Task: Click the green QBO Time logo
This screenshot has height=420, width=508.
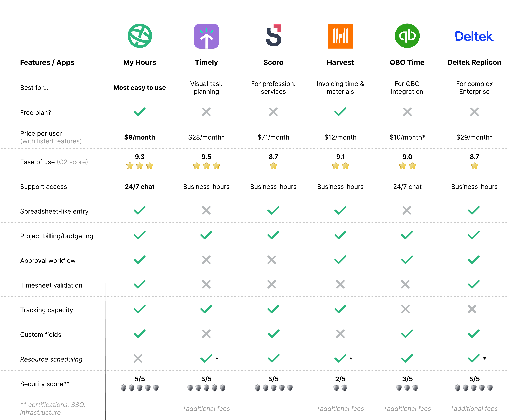Action: tap(407, 35)
